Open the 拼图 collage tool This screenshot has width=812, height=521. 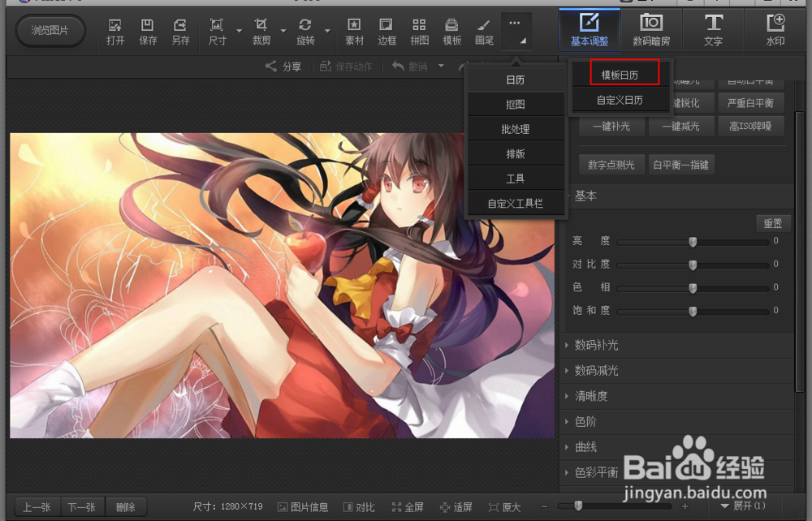click(x=419, y=32)
